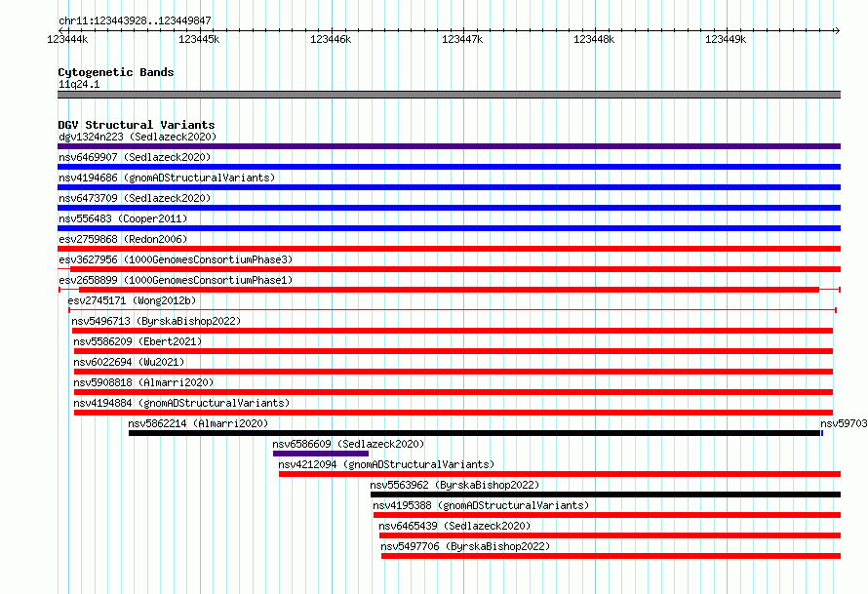Open nsv4195388 (gnomADStructuralVariants) label
This screenshot has width=868, height=594.
coord(481,505)
